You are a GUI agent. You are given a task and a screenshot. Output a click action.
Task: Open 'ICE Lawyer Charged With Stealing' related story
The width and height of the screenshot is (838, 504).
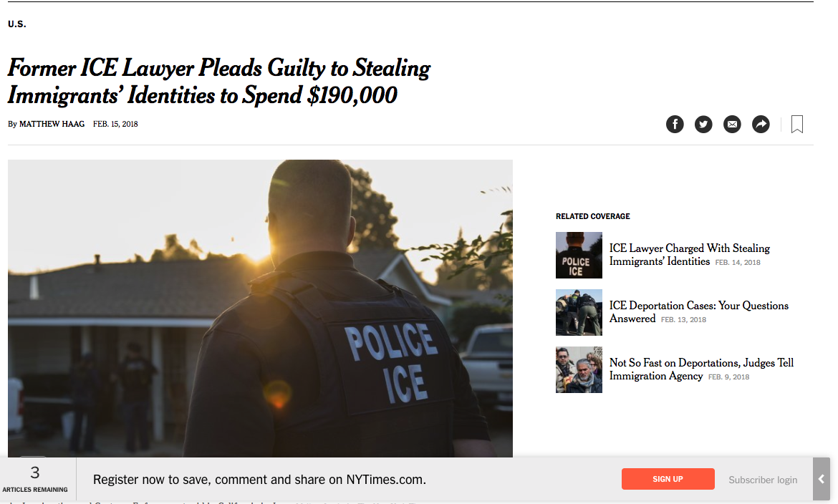[x=690, y=254]
